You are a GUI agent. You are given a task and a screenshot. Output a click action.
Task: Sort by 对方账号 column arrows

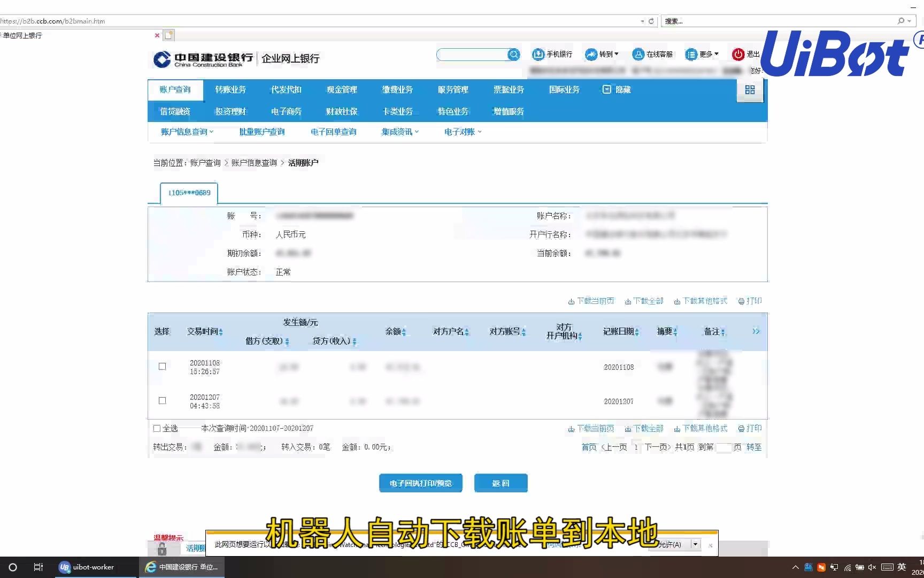point(523,332)
